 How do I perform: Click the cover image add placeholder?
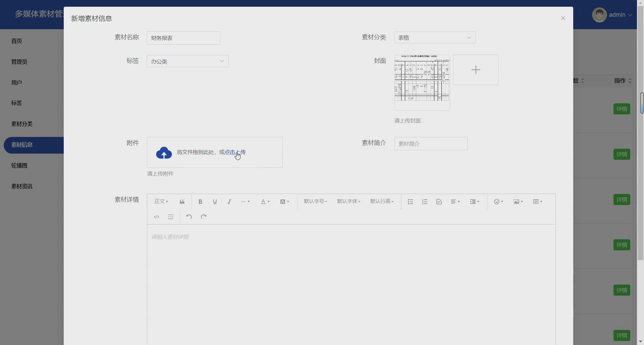pyautogui.click(x=476, y=69)
